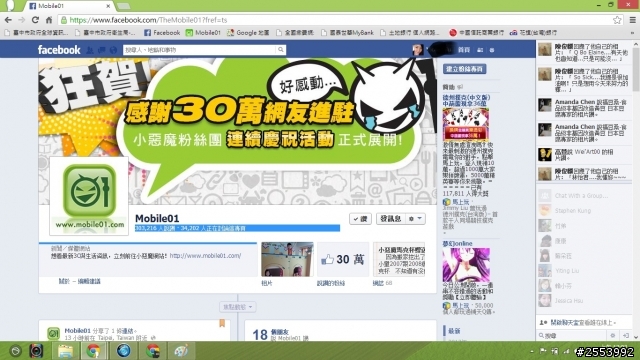Screen dimensions: 640x360
Task: Hide the chat sidebar with arrow icon
Action: tap(626, 336)
